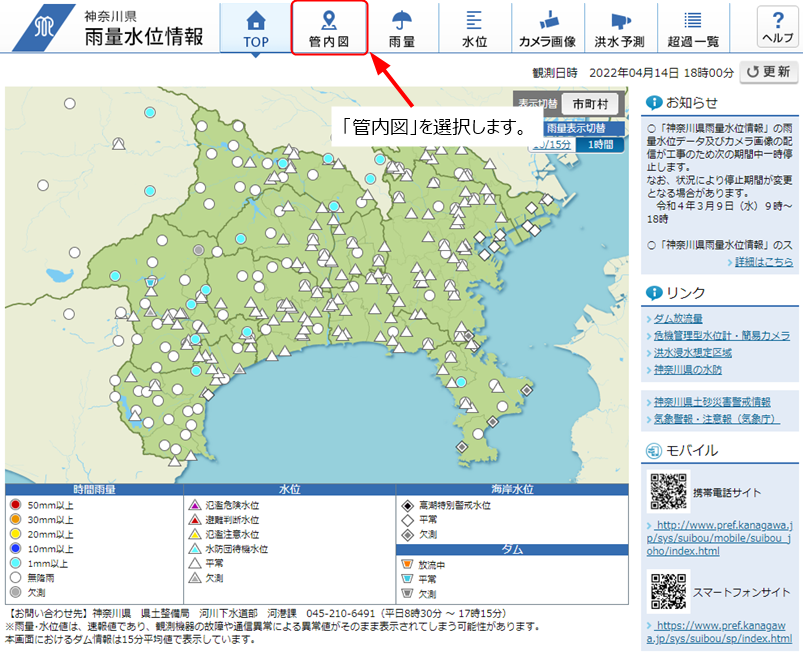Open the smartphone sp/index.html URL

click(x=719, y=632)
